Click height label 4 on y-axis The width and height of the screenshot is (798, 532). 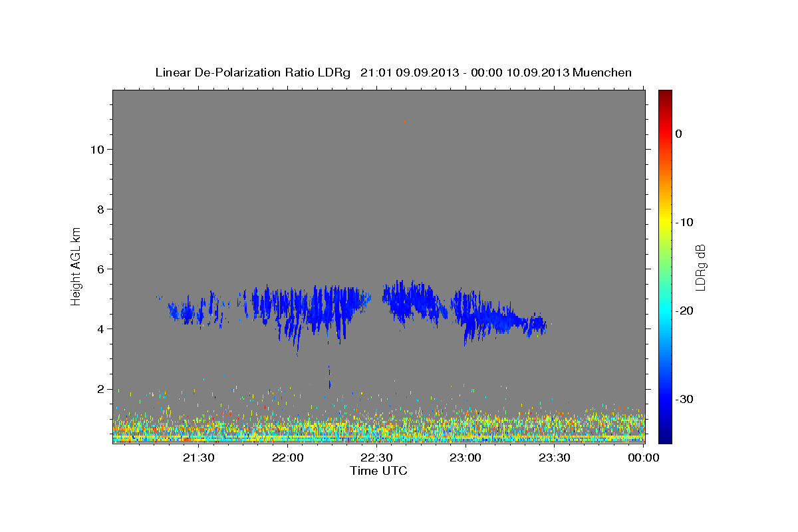(x=100, y=329)
